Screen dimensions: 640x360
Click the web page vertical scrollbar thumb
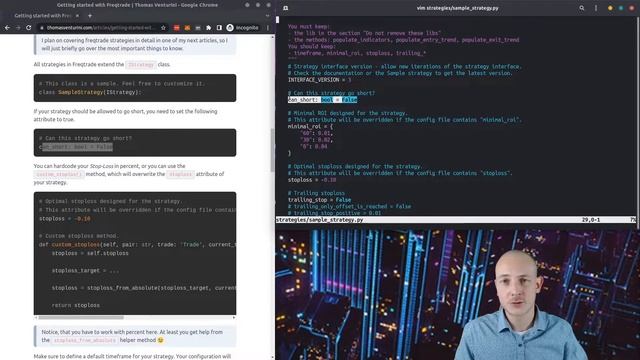click(273, 150)
